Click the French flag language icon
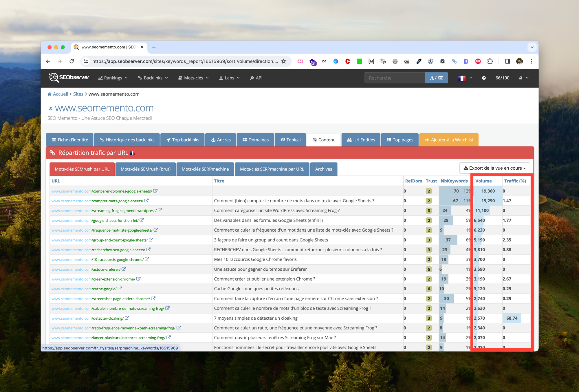 pyautogui.click(x=462, y=78)
